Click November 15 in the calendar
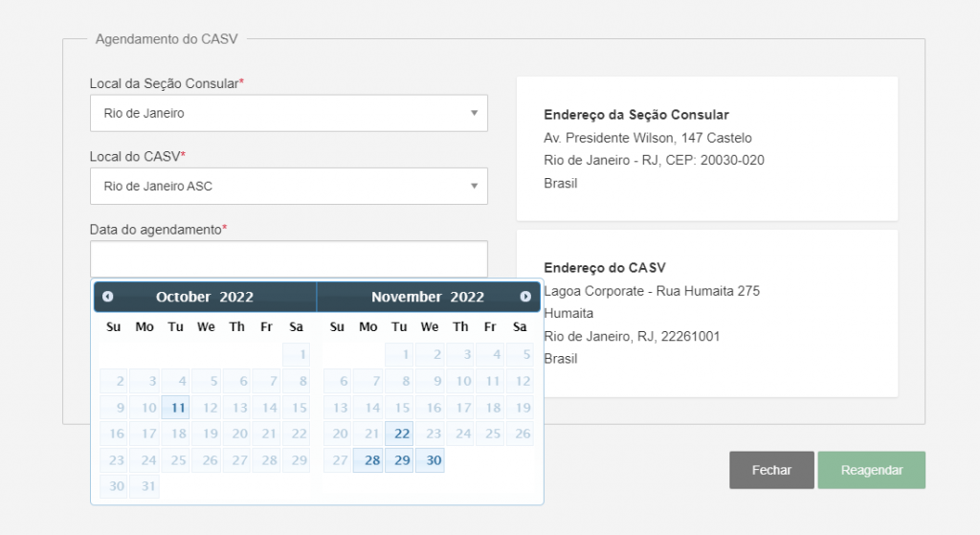980x535 pixels. (x=400, y=408)
